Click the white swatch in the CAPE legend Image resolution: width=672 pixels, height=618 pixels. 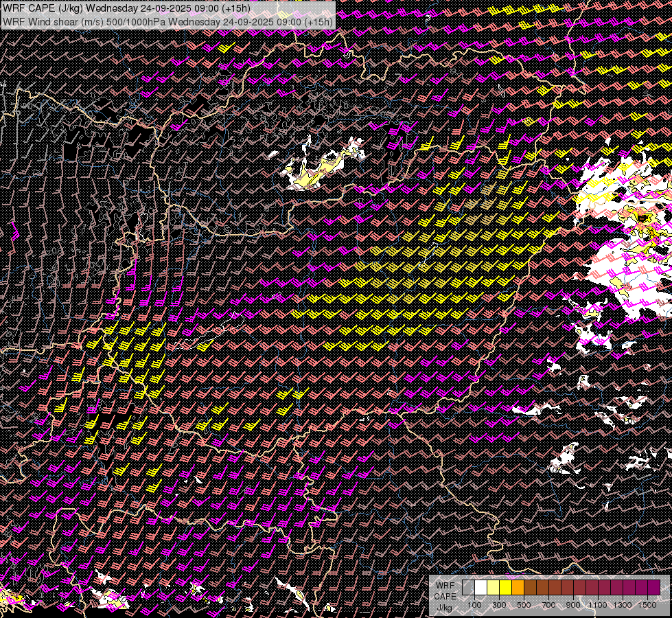[x=480, y=588]
